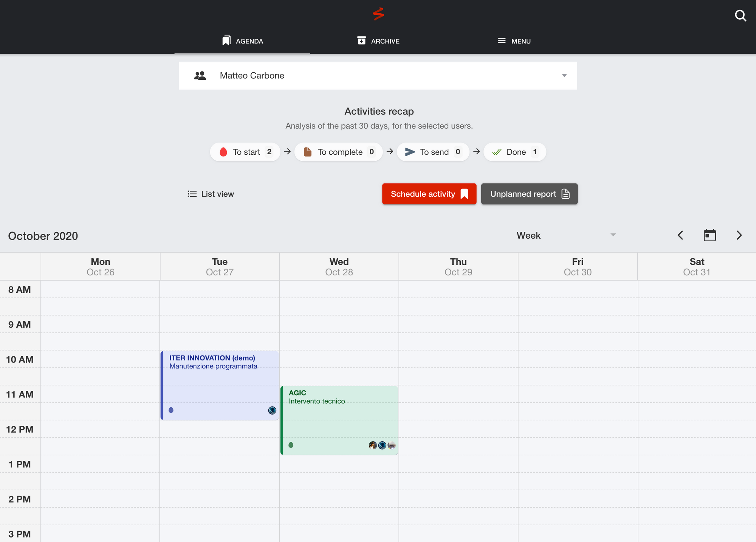The image size is (756, 542).
Task: Filter by To send activities
Action: (x=433, y=152)
